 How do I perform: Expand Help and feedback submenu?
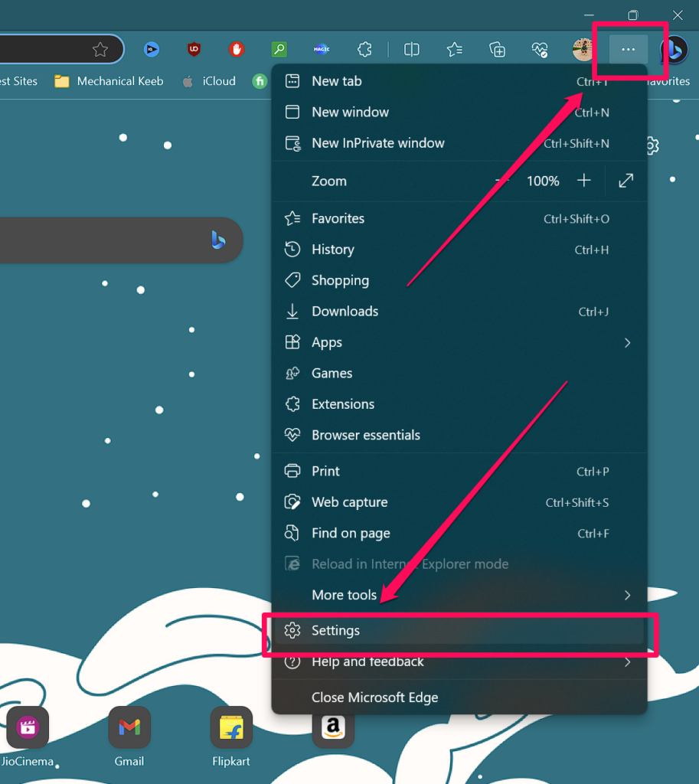[459, 661]
